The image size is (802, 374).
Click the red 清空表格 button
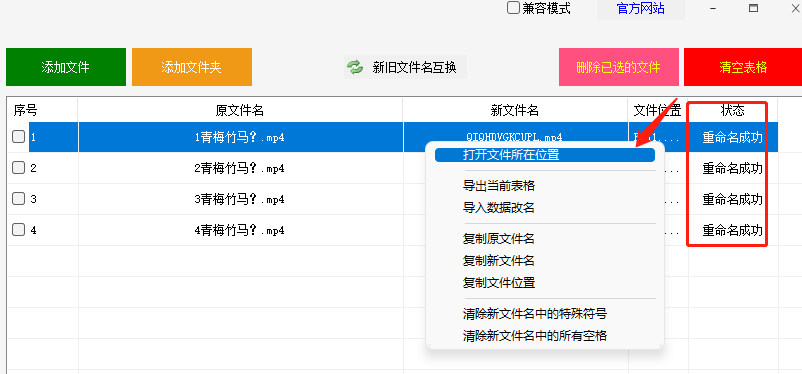743,67
